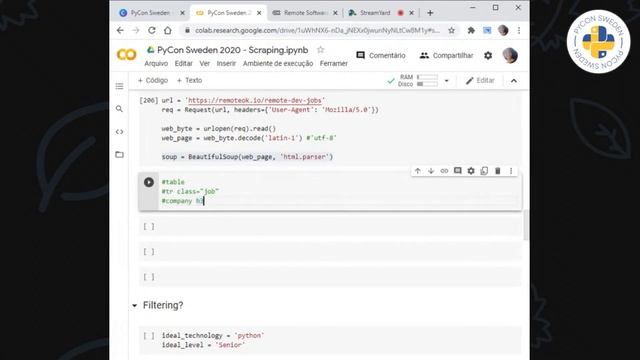Open browser extensions puzzle icon
Viewport: 640px width, 360px height.
[x=471, y=30]
